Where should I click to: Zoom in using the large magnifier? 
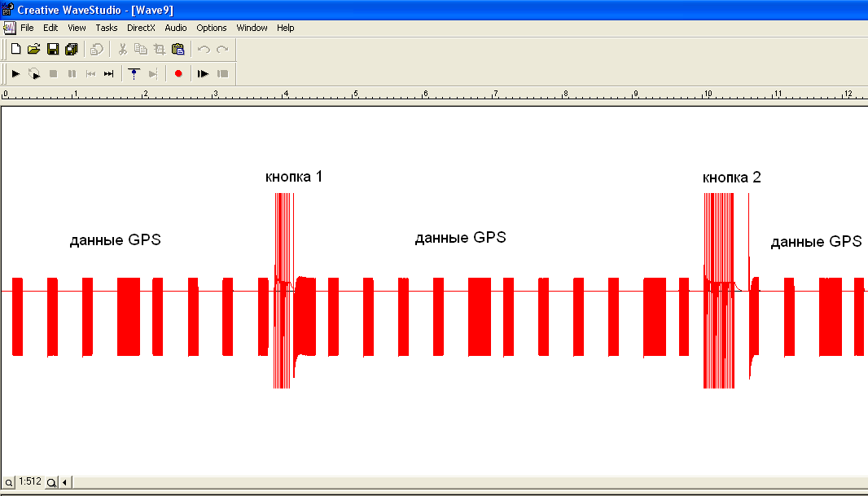pyautogui.click(x=51, y=482)
